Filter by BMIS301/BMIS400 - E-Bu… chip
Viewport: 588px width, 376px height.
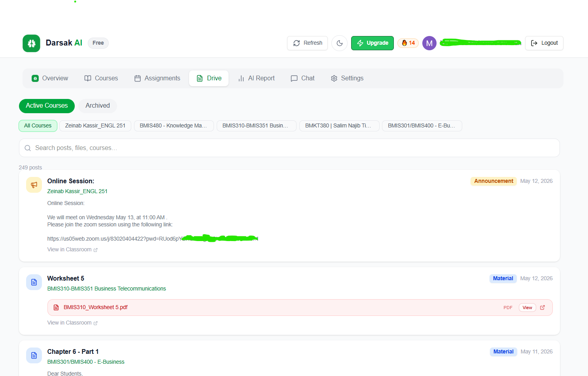(422, 126)
